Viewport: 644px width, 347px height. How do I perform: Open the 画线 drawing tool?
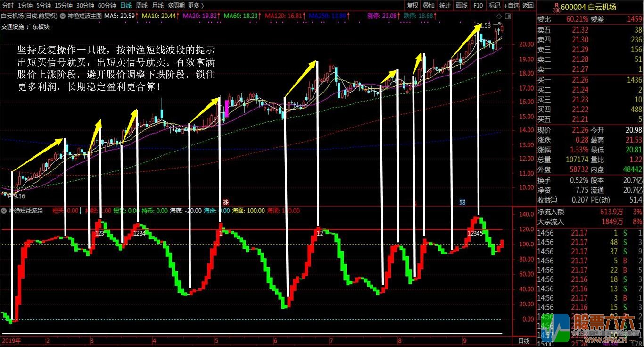click(462, 6)
